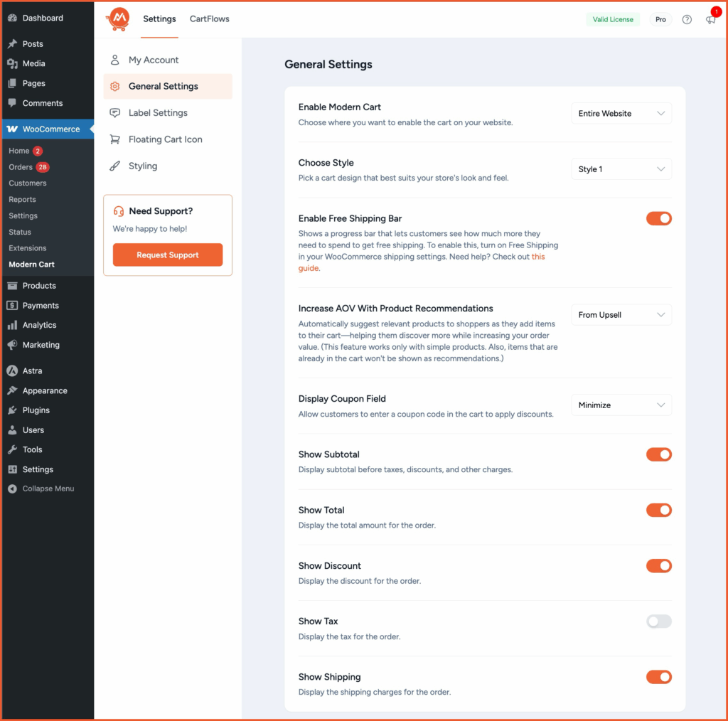Turn off the Show Total toggle
The width and height of the screenshot is (728, 721).
[659, 511]
